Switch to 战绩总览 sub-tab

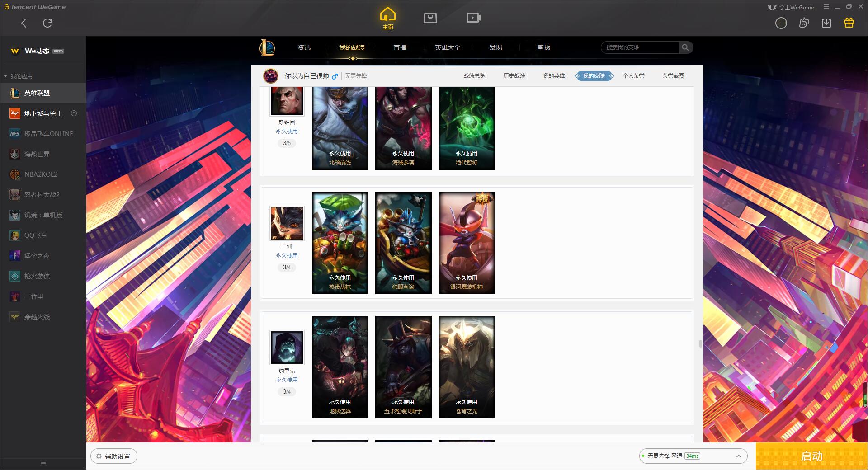pos(474,76)
